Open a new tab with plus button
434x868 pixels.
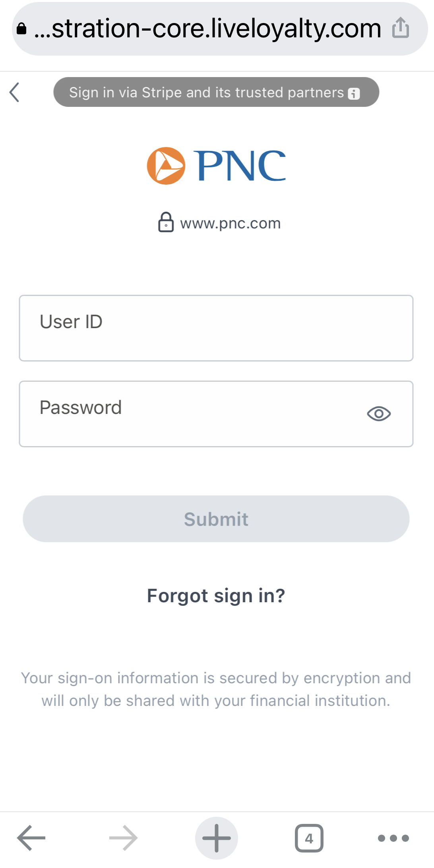pos(217,838)
